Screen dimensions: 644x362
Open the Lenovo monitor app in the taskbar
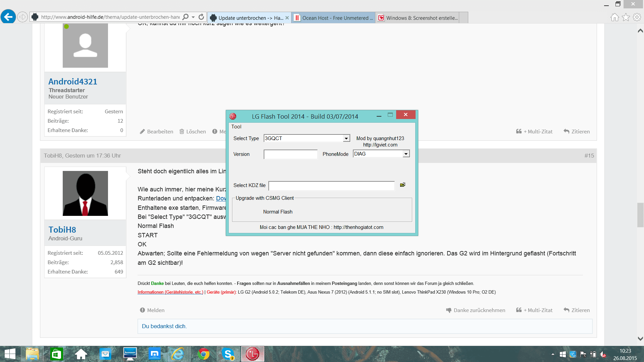point(130,354)
